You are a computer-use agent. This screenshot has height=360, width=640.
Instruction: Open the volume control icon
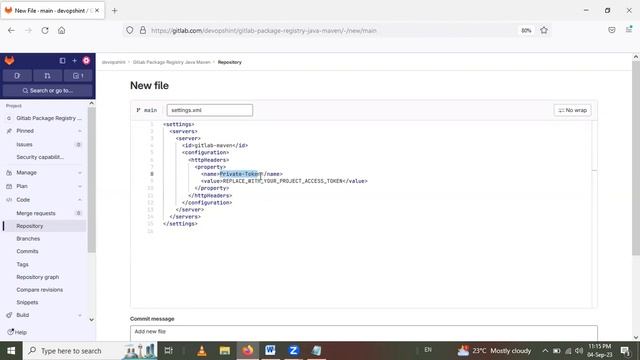click(x=579, y=351)
